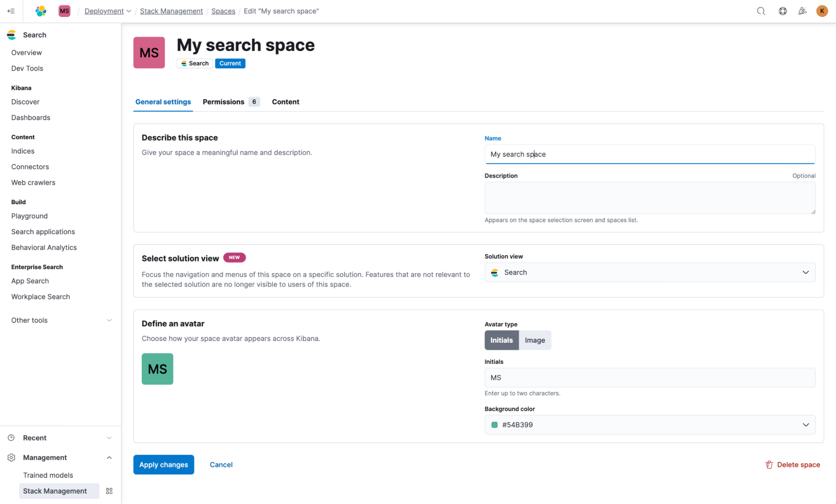Click the large MS avatar beside the title

coord(149,53)
